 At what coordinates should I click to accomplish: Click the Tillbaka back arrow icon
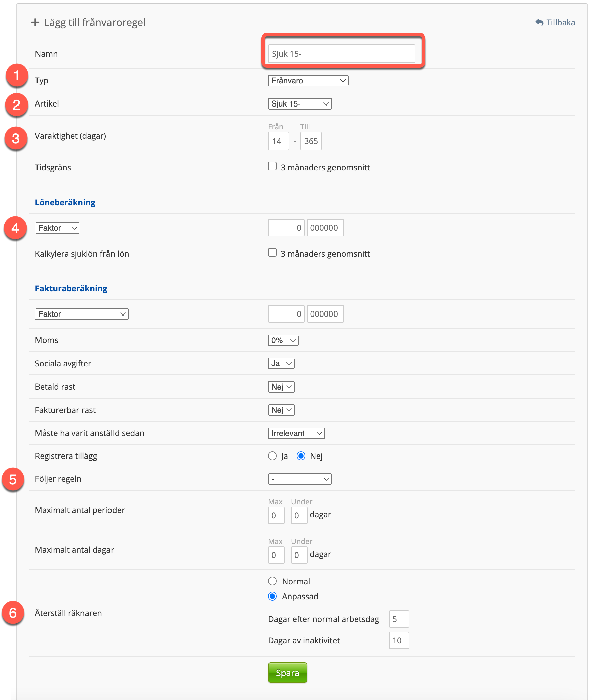pos(539,22)
